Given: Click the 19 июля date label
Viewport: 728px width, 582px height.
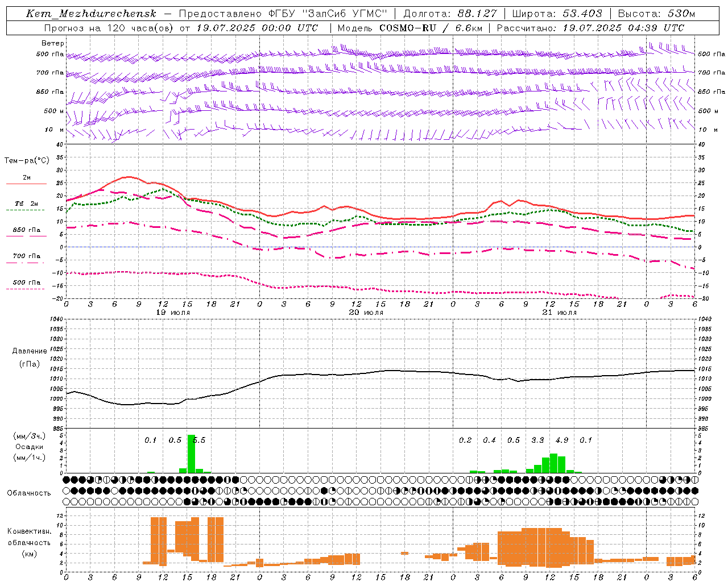Looking at the screenshot, I should point(173,313).
